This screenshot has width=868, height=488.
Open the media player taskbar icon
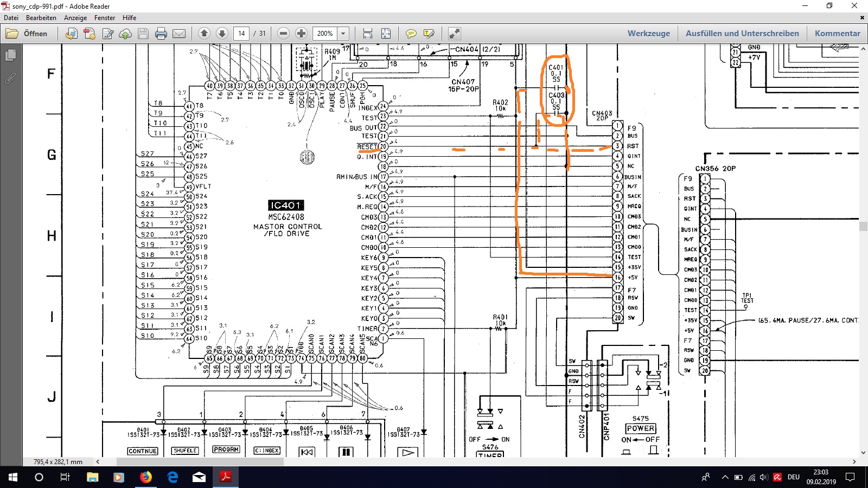click(x=119, y=477)
